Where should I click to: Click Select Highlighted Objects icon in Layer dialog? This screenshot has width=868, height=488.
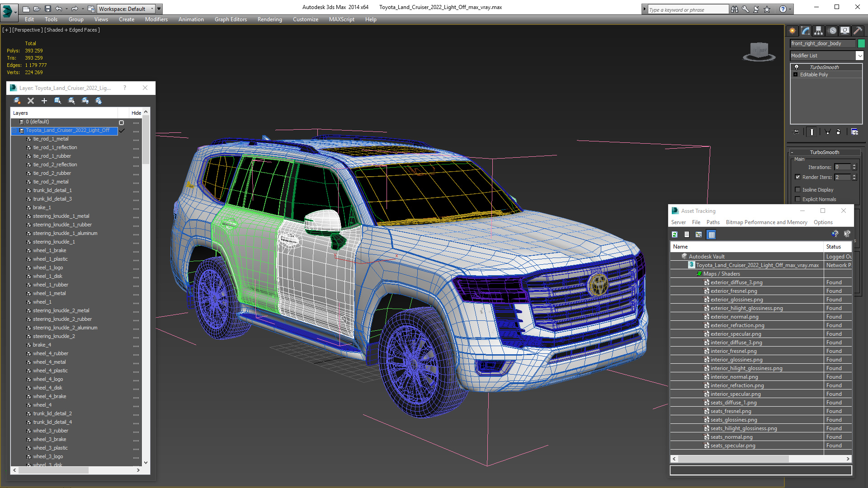click(x=58, y=101)
